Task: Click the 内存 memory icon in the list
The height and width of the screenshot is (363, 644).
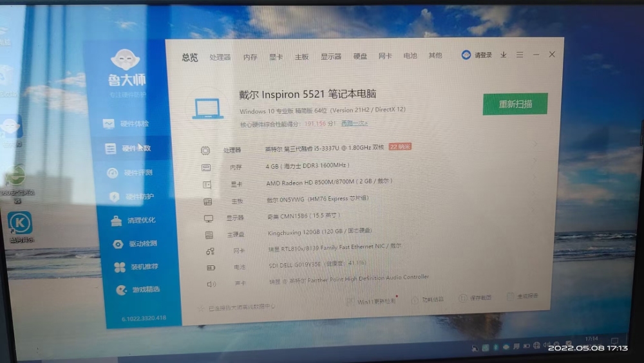Action: pyautogui.click(x=206, y=167)
